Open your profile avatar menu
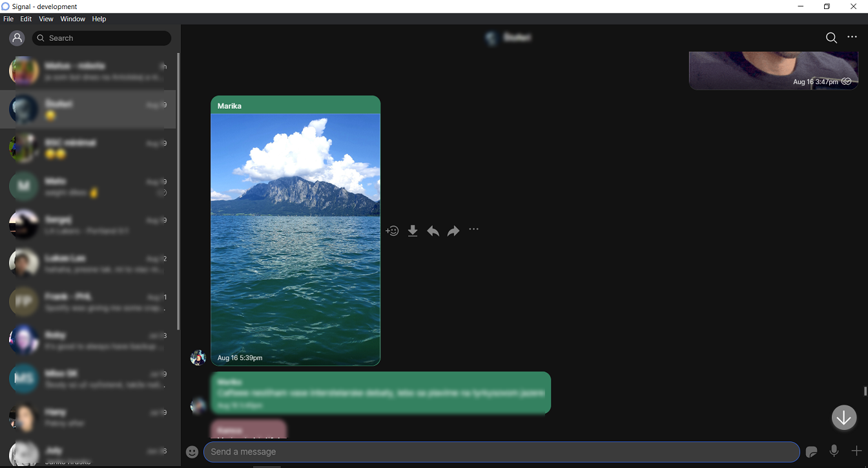This screenshot has height=468, width=868. tap(17, 38)
